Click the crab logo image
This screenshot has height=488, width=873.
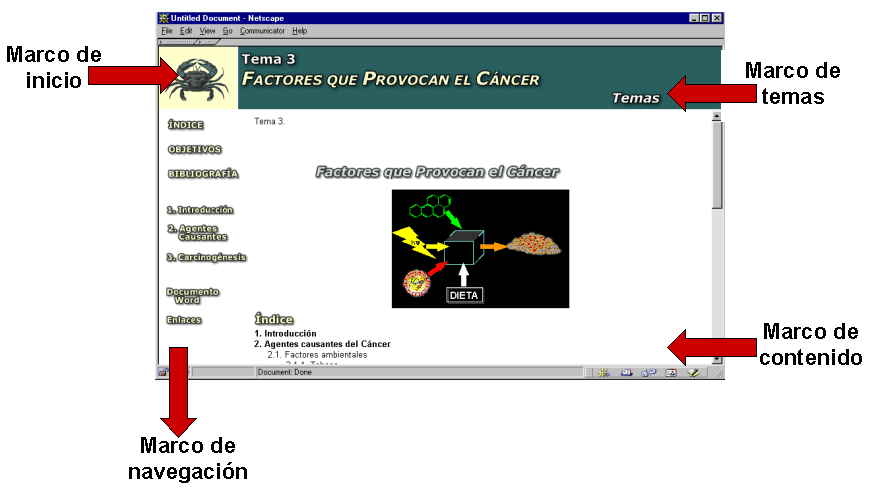tap(198, 78)
